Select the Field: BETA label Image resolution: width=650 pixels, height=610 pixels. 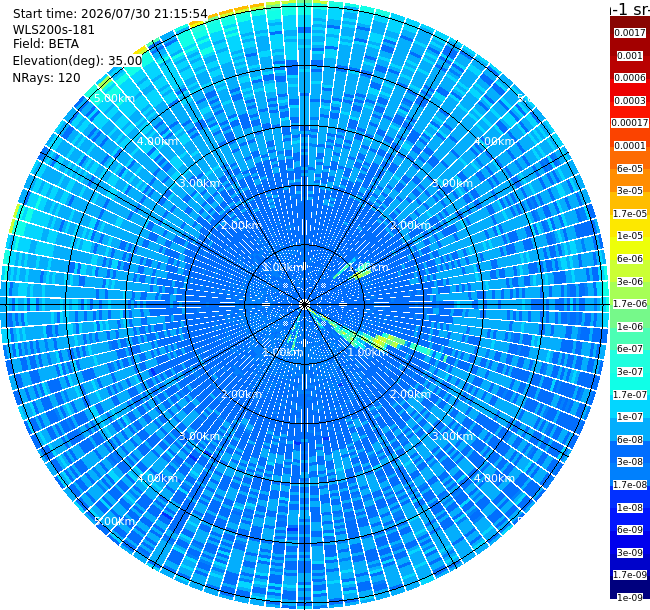pos(46,44)
